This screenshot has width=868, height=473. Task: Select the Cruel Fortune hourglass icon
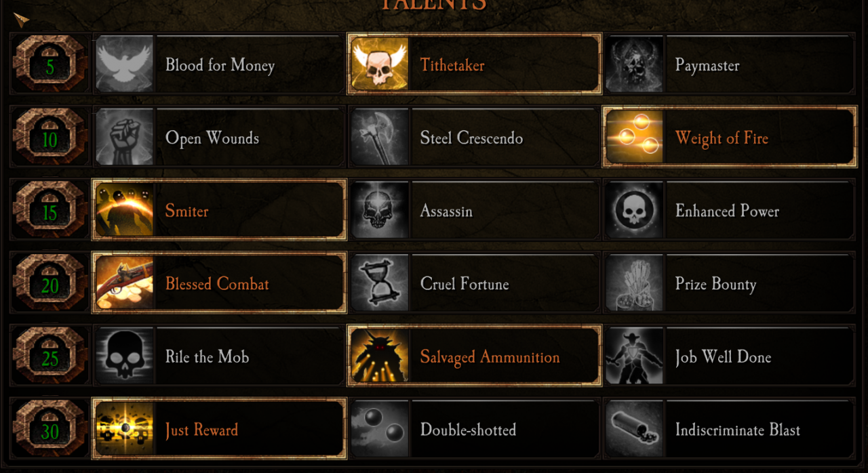click(x=380, y=283)
